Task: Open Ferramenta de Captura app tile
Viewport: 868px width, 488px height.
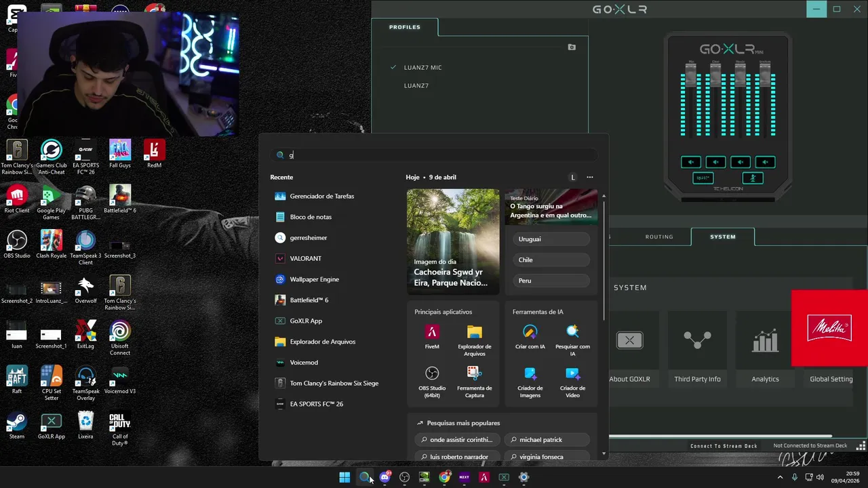Action: point(474,382)
